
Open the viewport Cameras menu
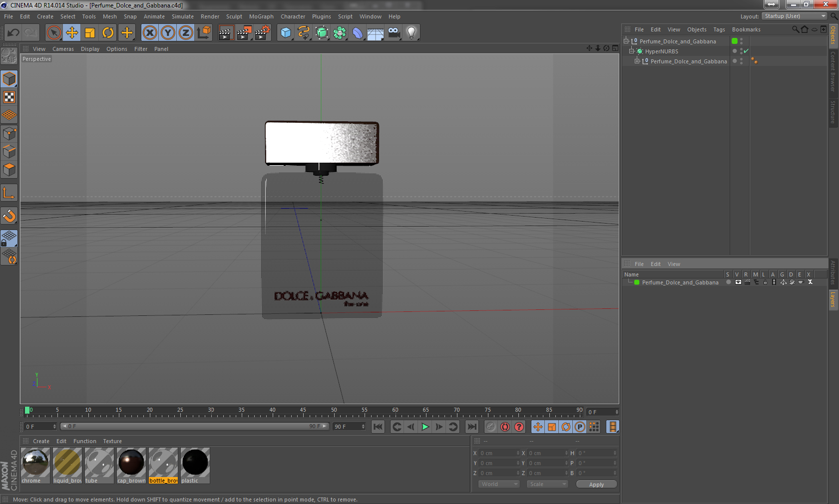coord(63,49)
